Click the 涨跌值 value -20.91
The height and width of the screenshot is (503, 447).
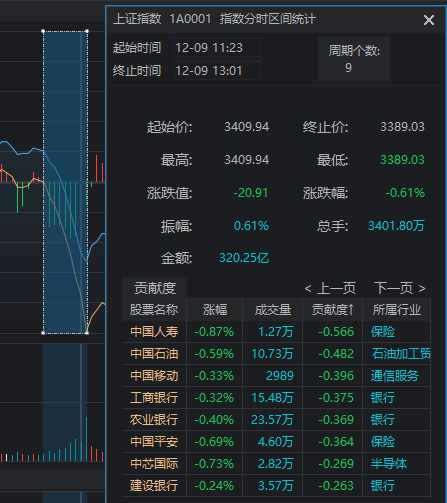click(x=251, y=193)
